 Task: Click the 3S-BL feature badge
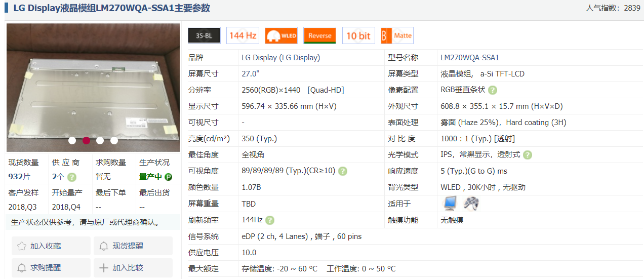point(204,35)
